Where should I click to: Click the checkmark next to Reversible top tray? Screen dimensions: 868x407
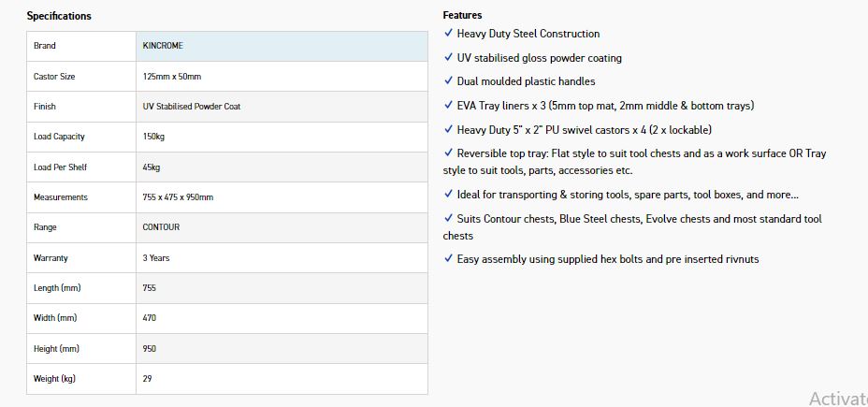pos(449,153)
